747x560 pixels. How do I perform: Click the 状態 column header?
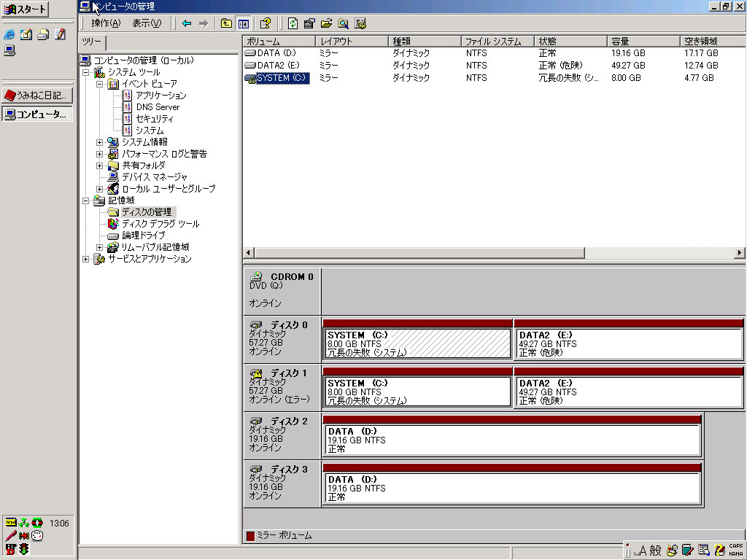[x=570, y=42]
